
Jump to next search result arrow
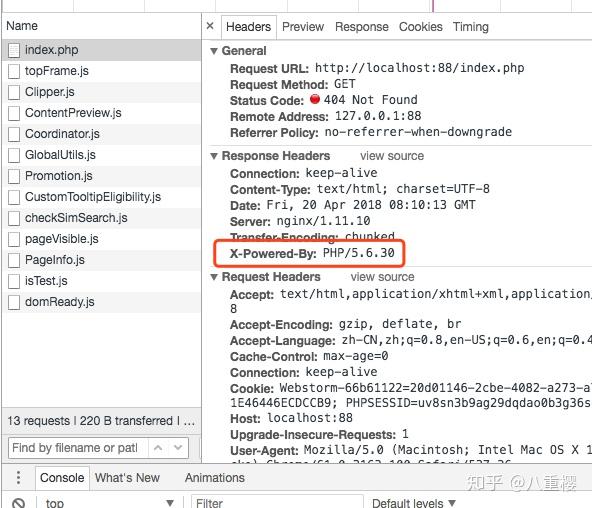click(178, 448)
